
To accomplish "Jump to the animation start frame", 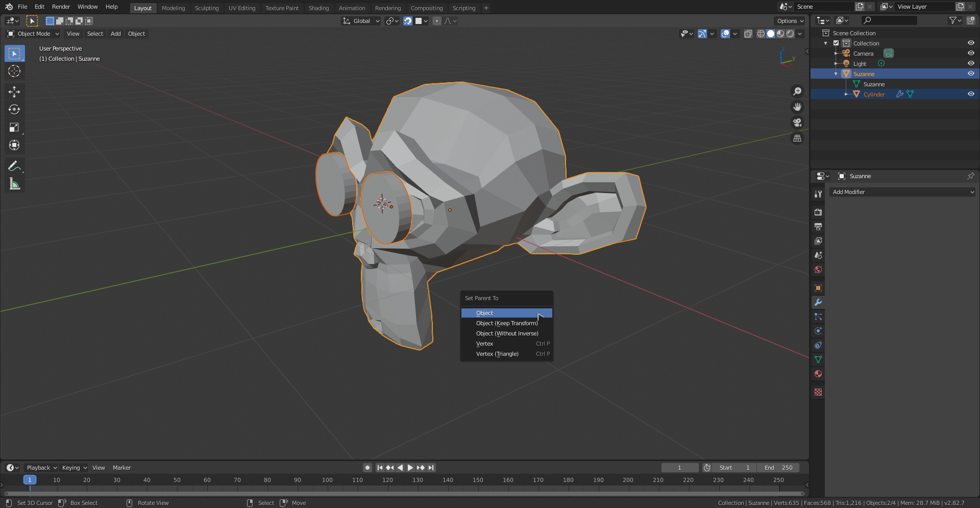I will click(380, 468).
